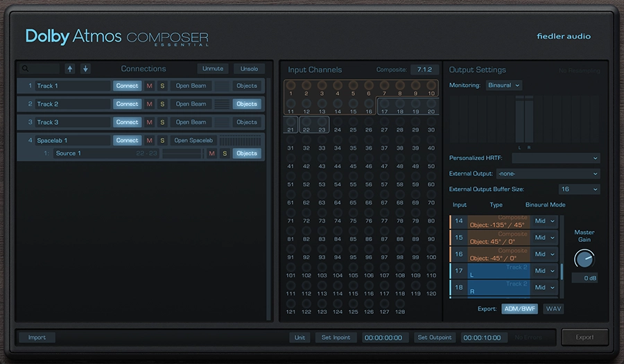
Task: Select input channel 17 circle
Action: (384, 103)
